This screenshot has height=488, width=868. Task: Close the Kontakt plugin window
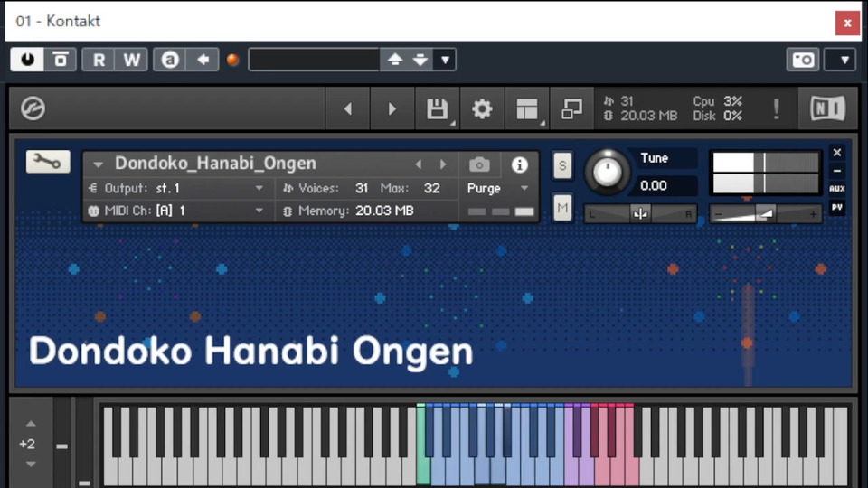847,23
